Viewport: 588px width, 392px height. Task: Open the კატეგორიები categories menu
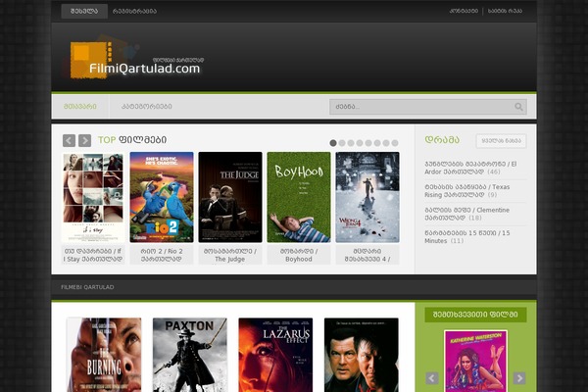click(147, 107)
